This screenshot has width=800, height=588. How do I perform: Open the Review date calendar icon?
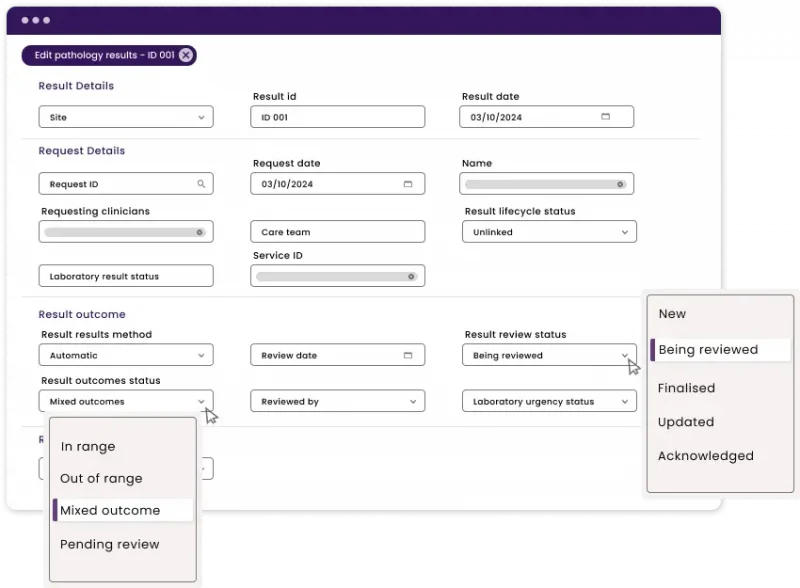click(x=407, y=355)
